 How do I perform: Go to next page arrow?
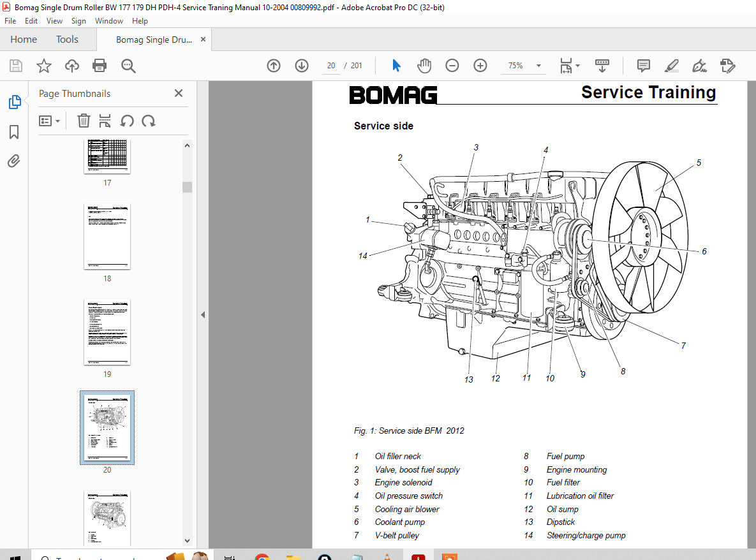click(x=302, y=66)
